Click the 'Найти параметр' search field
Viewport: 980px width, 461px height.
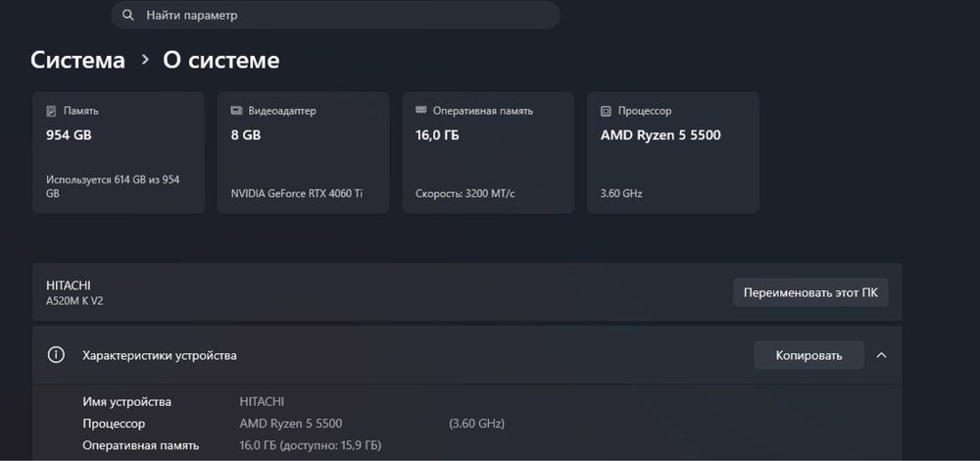[x=343, y=16]
